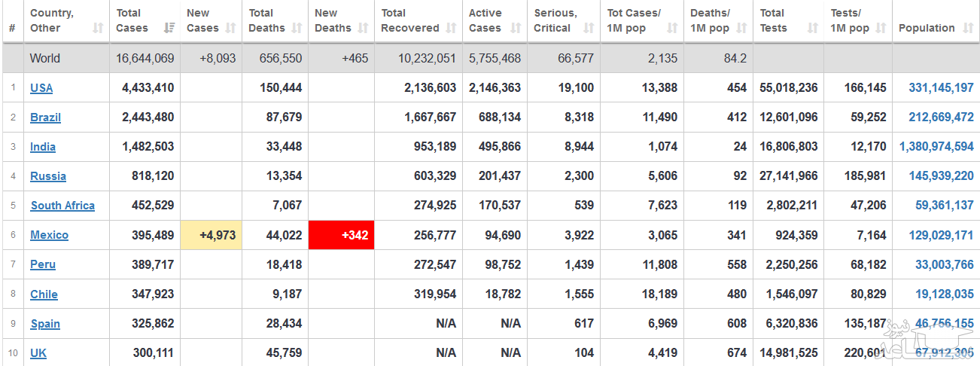Viewport: 980px width, 366px height.
Task: Select the Tests/1M pop column header
Action: 850,21
